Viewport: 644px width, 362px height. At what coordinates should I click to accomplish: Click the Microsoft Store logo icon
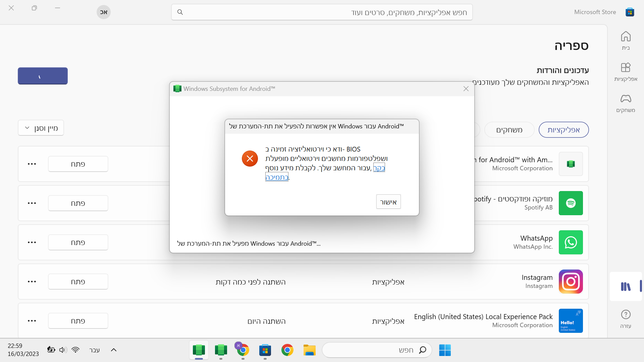point(630,12)
